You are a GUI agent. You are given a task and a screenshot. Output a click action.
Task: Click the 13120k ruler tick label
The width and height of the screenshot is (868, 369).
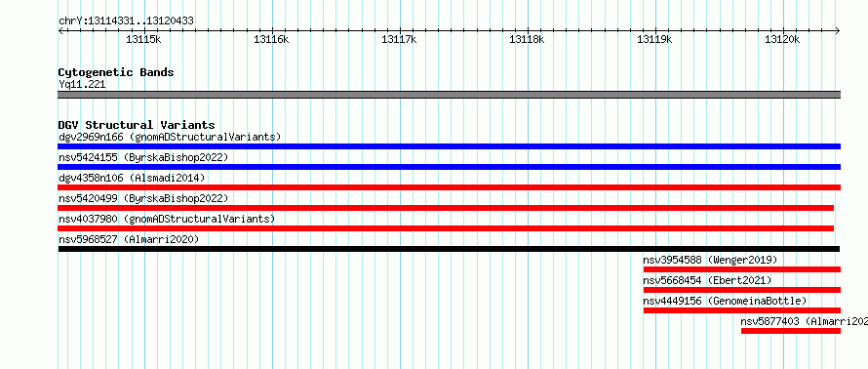click(782, 39)
